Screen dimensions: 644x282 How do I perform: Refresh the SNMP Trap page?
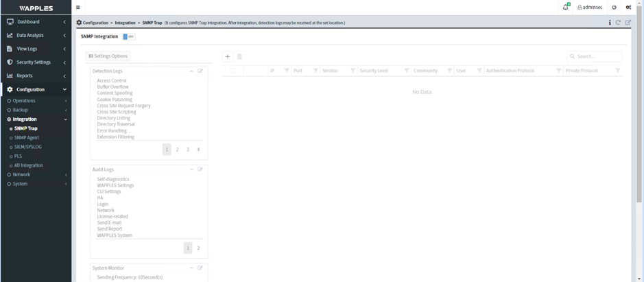pyautogui.click(x=618, y=23)
